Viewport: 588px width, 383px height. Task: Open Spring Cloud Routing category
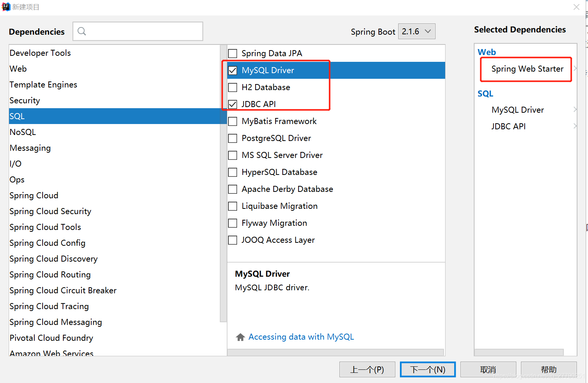coord(115,274)
